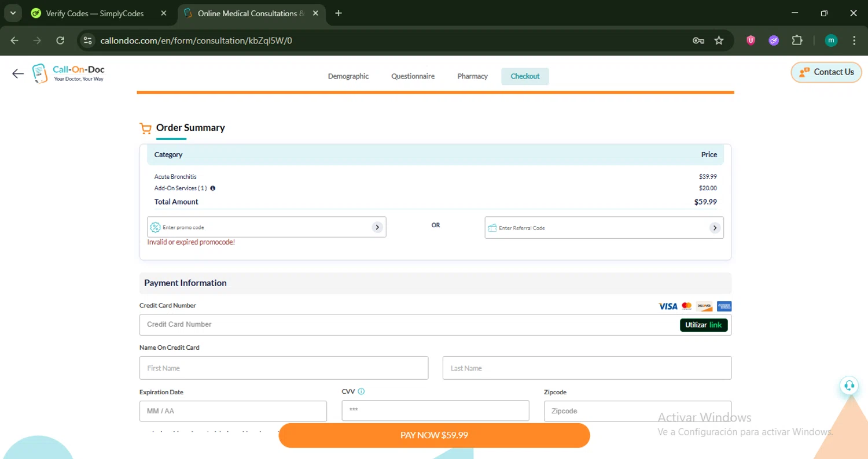Click the PAY NOW $59.99 button
This screenshot has height=459, width=868.
coord(434,435)
